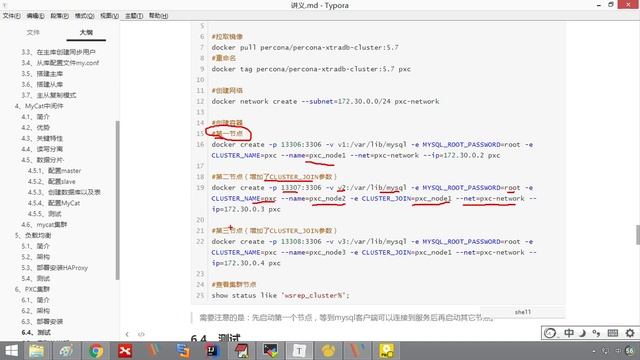Open 4.5.4 配置MyCat outline entry
Image resolution: width=640 pixels, height=360 pixels.
(x=54, y=203)
